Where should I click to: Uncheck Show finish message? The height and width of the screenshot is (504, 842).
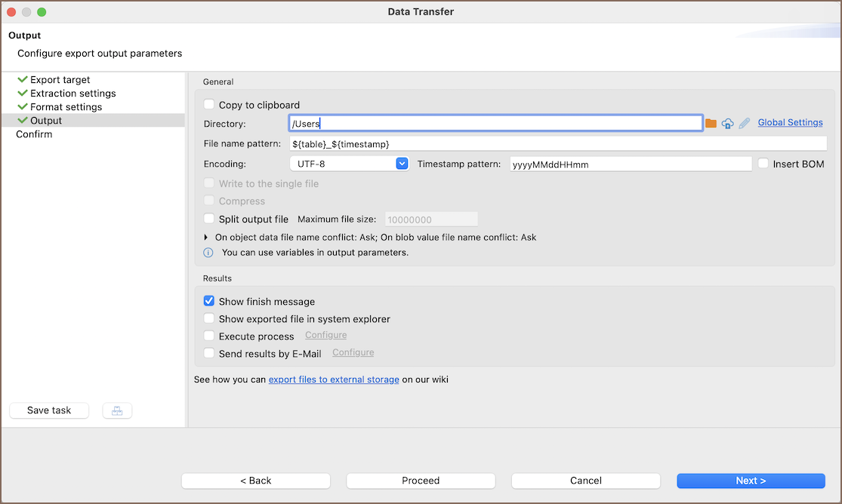[209, 301]
